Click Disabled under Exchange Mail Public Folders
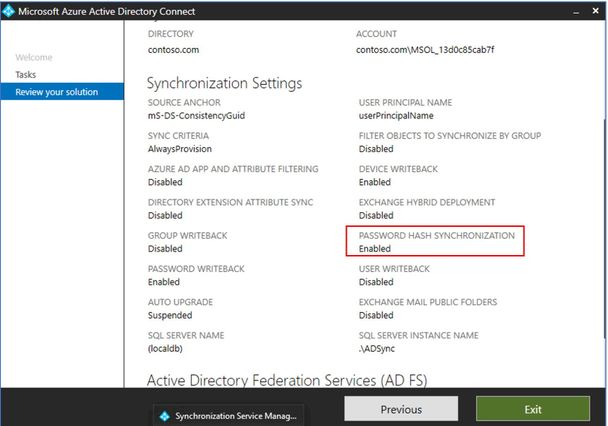 click(376, 316)
